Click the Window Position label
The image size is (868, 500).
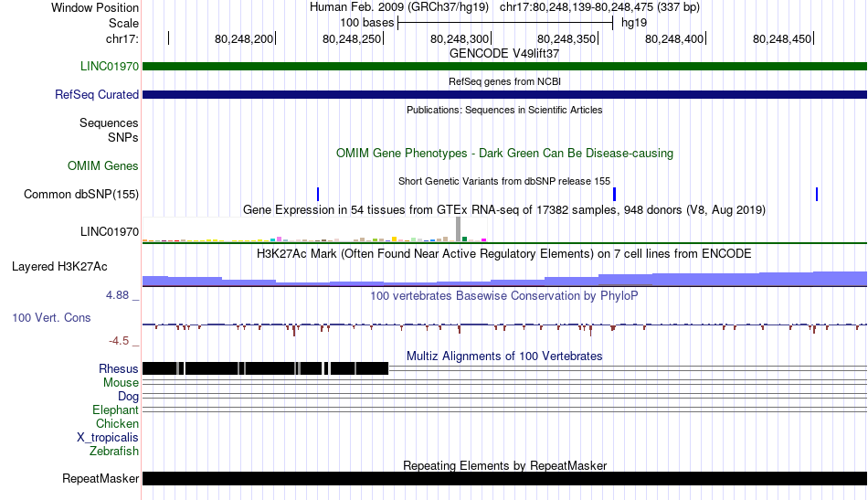click(x=95, y=8)
